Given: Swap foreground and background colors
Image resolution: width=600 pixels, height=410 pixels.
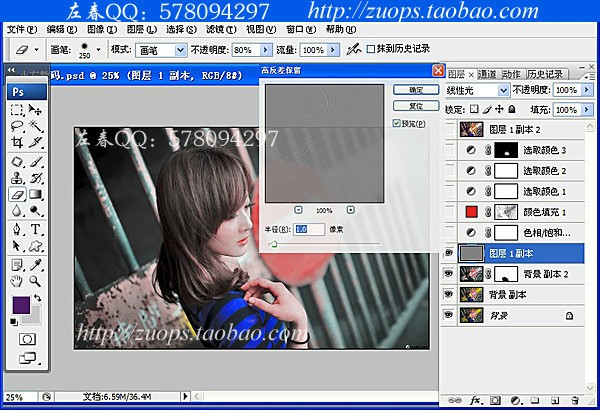Looking at the screenshot, I should click(x=38, y=297).
